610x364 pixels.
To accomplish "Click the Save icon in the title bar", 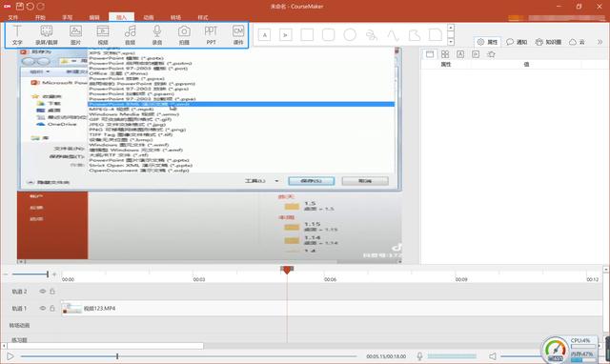I will coord(20,7).
